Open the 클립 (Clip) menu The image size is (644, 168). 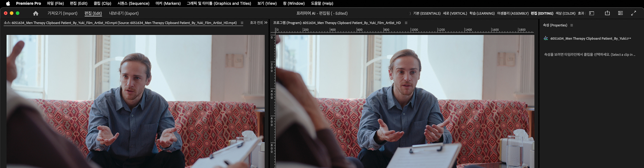click(x=102, y=3)
